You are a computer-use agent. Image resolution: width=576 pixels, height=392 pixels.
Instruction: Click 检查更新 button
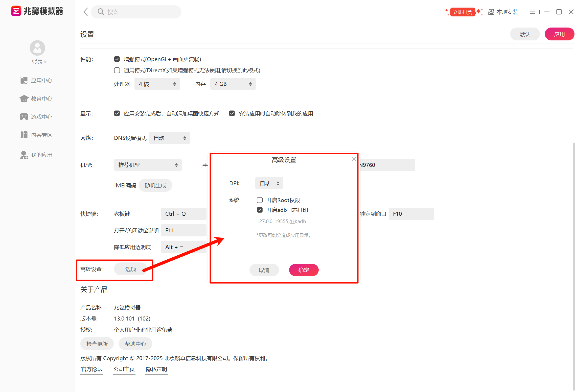(97, 344)
